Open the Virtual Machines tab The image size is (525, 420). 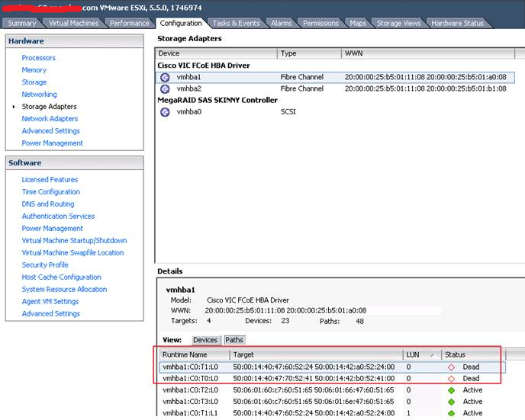pyautogui.click(x=74, y=23)
